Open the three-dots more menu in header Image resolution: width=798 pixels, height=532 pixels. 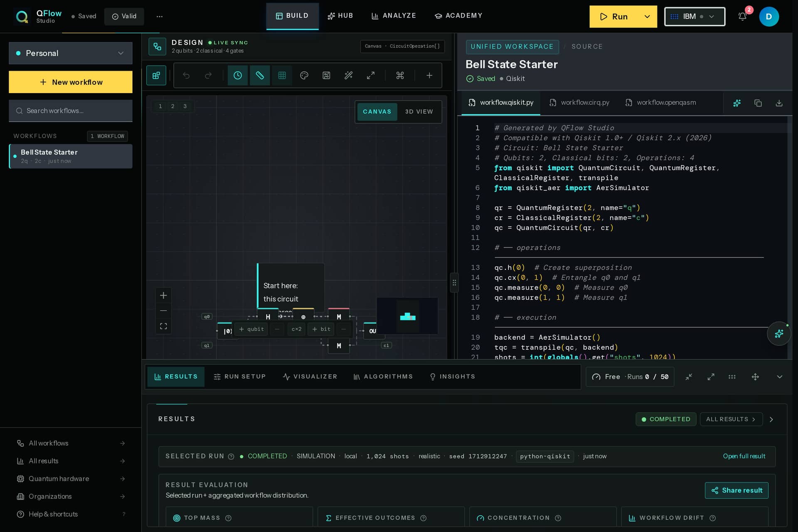click(160, 17)
